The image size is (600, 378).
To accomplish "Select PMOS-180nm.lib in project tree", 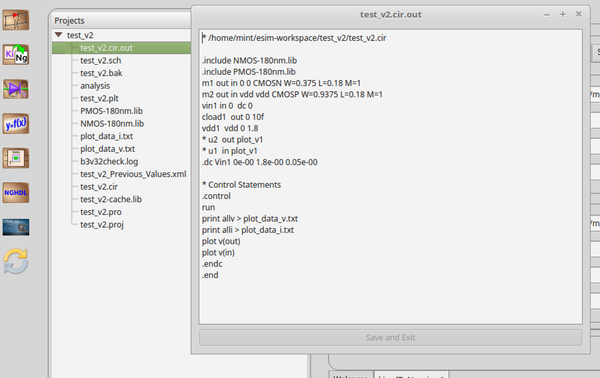I will (111, 111).
